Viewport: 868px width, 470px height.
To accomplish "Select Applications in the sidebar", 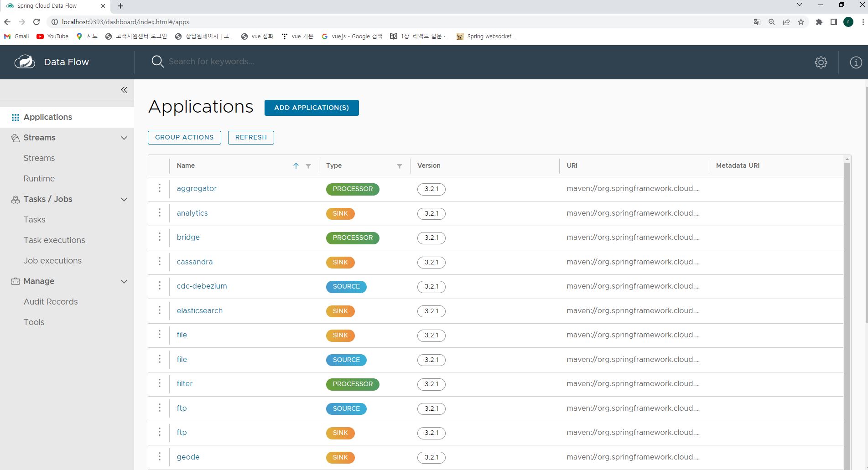I will [67, 117].
